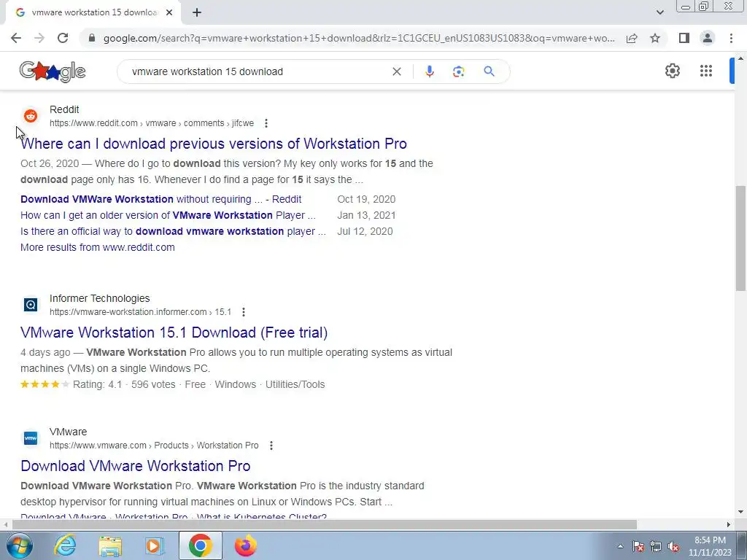This screenshot has width=747, height=560.
Task: Open a new browser tab
Action: pos(197,13)
